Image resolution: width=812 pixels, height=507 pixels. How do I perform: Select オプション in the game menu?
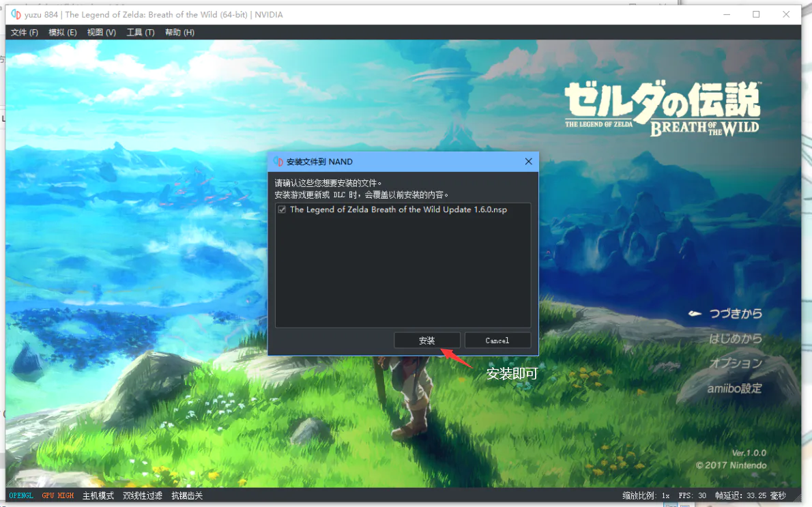click(x=736, y=363)
